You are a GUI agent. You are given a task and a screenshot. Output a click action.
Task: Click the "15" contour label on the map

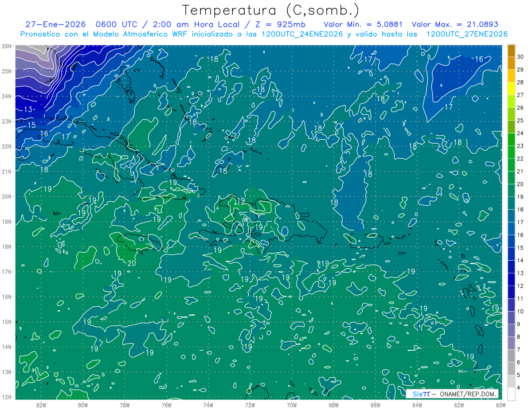click(31, 125)
